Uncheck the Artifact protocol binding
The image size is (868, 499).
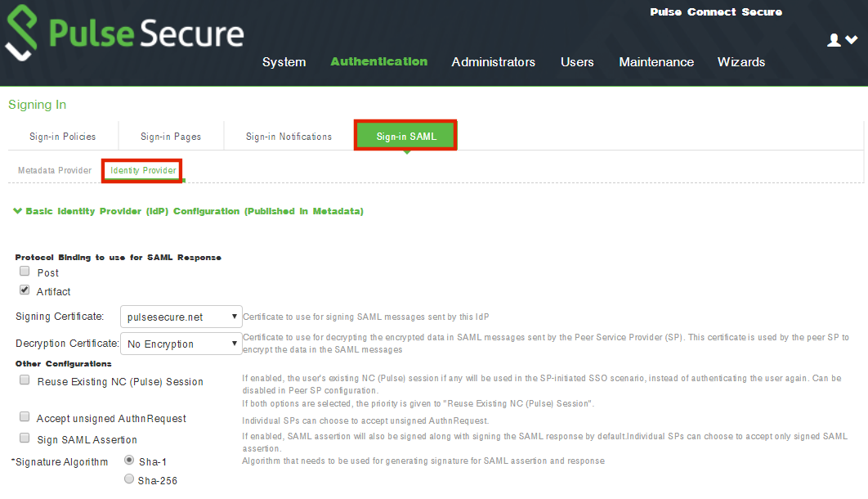[25, 290]
